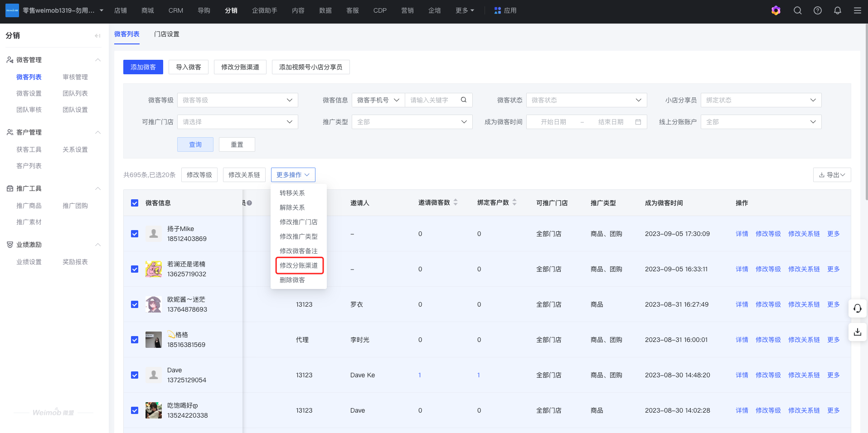This screenshot has width=868, height=433.
Task: Open the 微客等级 dropdown filter
Action: (x=238, y=100)
